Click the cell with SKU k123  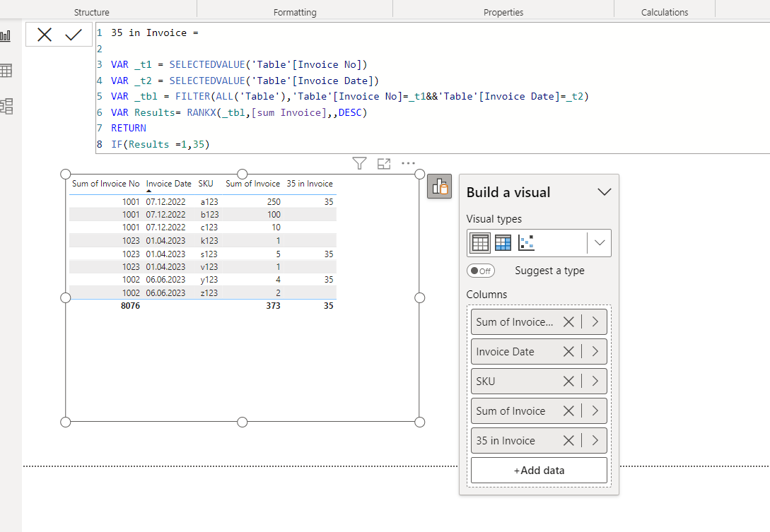point(209,240)
